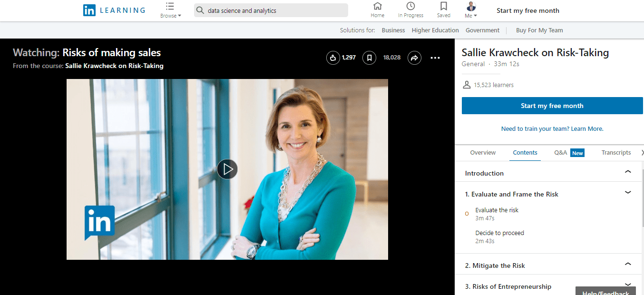Click Start my free month in header
This screenshot has height=295, width=644.
(x=528, y=10)
